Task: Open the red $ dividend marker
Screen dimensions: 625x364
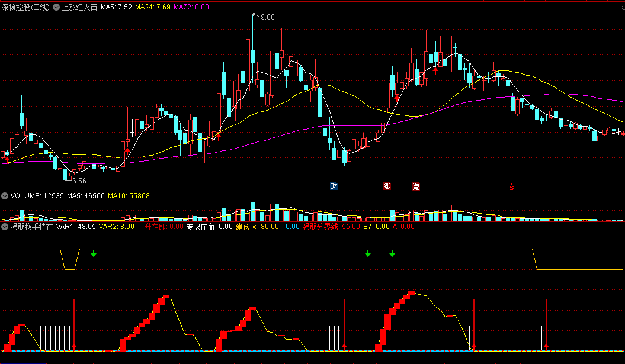Action: coord(512,187)
